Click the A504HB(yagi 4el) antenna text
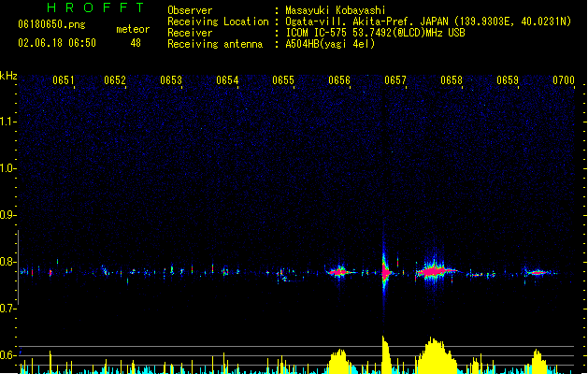Screen dimensions: 588x374 (330, 44)
